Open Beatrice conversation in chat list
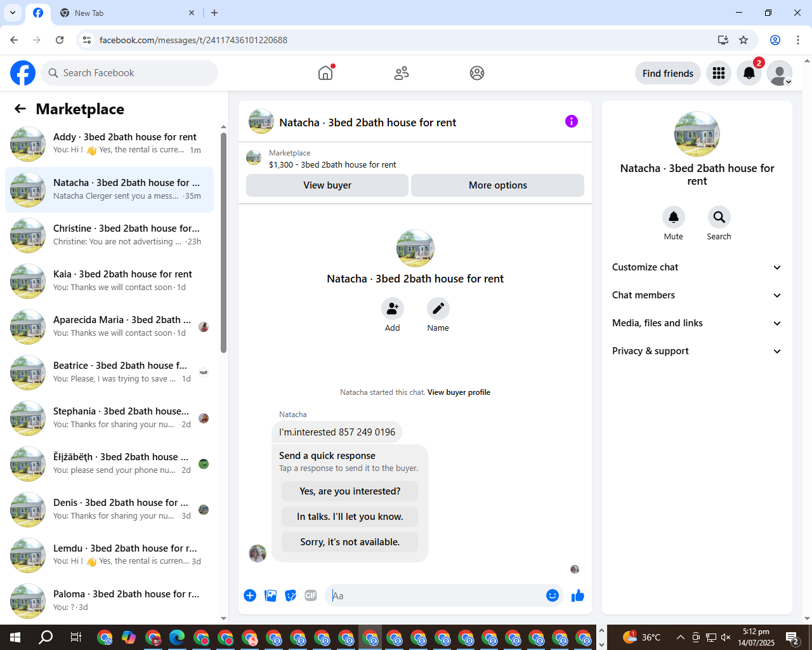Viewport: 812px width, 650px height. coord(109,372)
